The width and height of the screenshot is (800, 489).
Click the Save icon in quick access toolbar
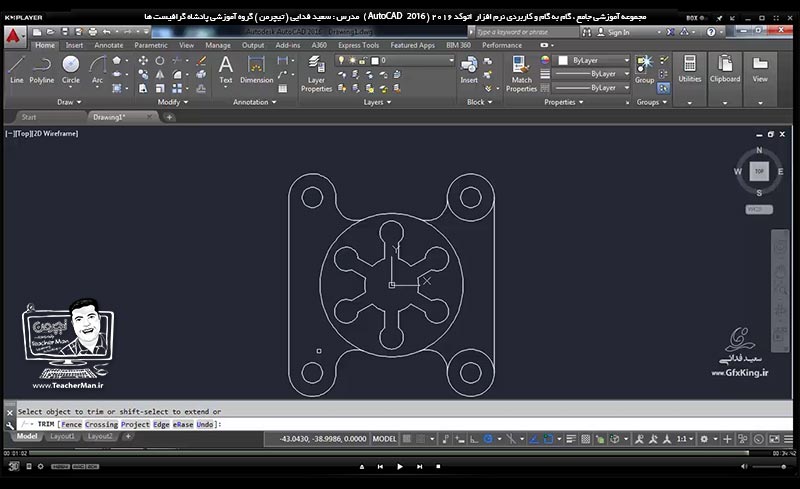click(65, 32)
